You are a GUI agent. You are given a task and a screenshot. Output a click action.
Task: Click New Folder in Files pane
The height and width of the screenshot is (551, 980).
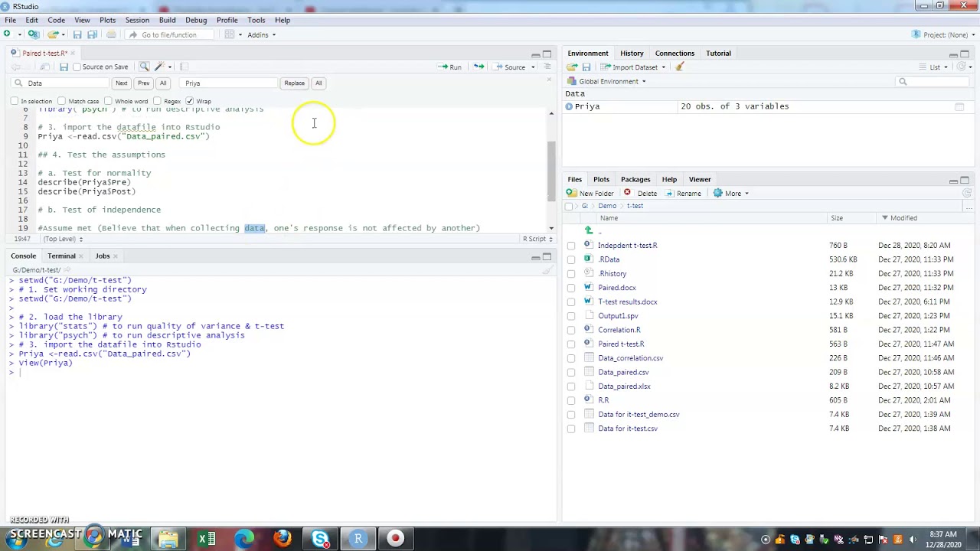tap(590, 194)
